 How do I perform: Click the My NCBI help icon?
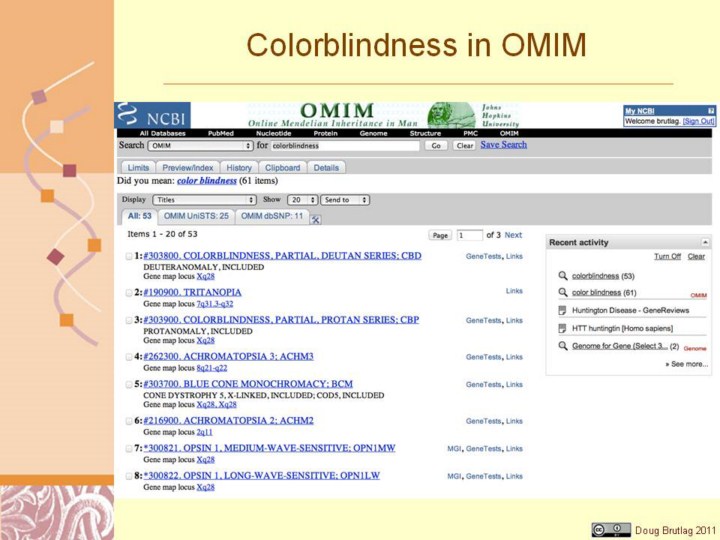coord(711,110)
